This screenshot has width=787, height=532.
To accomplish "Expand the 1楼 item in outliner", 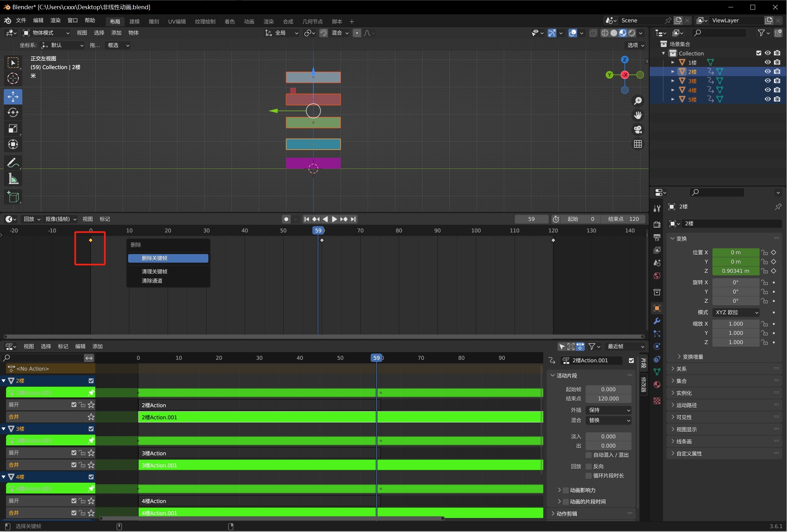I will coord(673,63).
